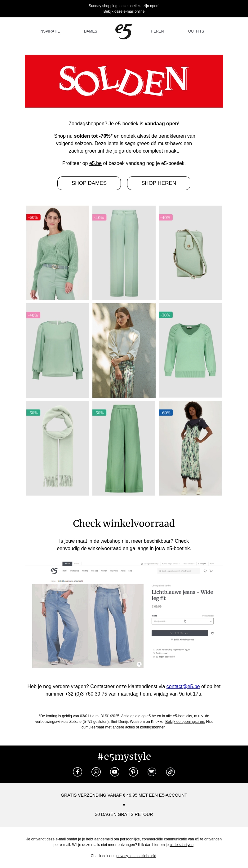The height and width of the screenshot is (868, 248).
Task: Open the green cardigan product at -50%
Action: point(58,253)
